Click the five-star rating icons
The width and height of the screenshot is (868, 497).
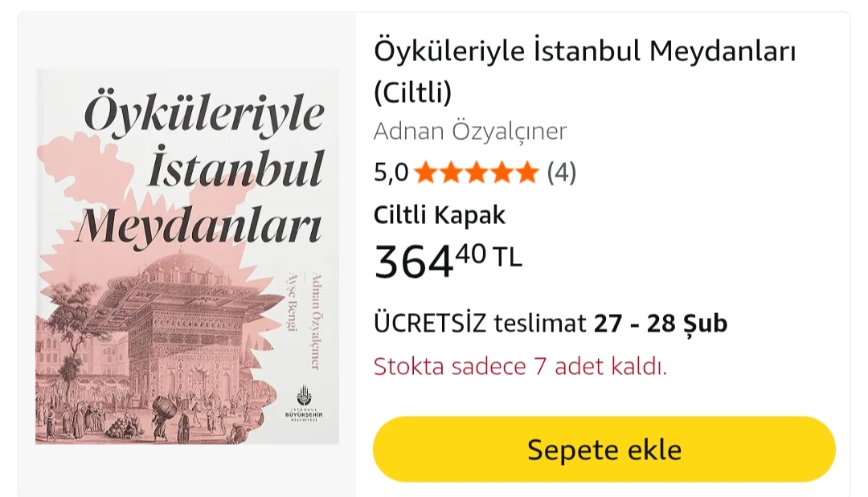[x=477, y=173]
